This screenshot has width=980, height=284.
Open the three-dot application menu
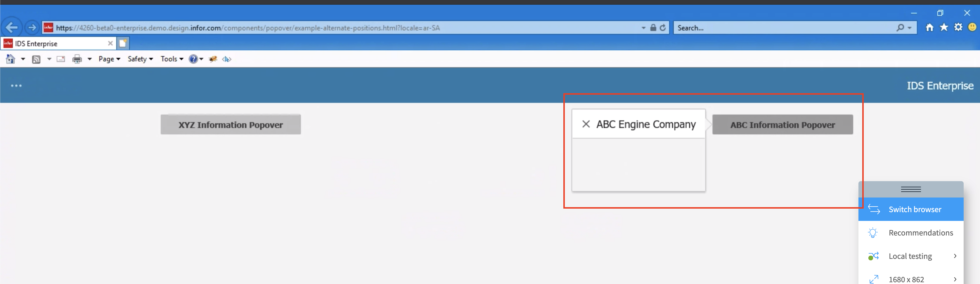(16, 86)
